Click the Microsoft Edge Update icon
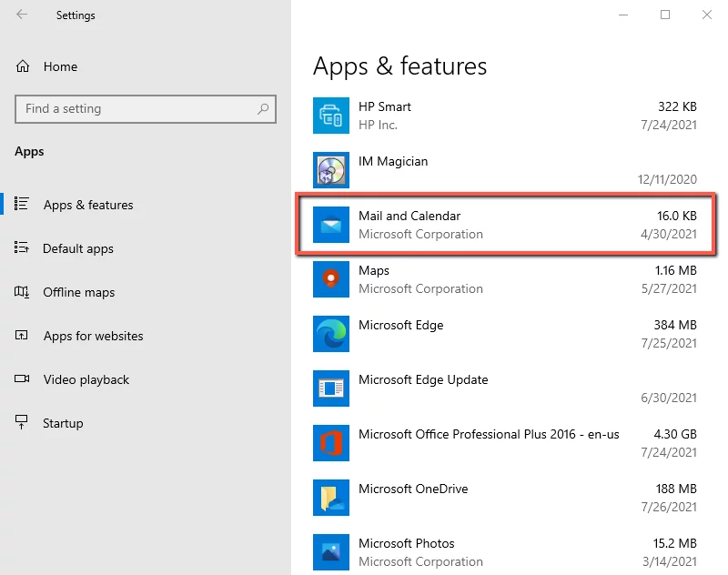The image size is (728, 575). point(331,388)
